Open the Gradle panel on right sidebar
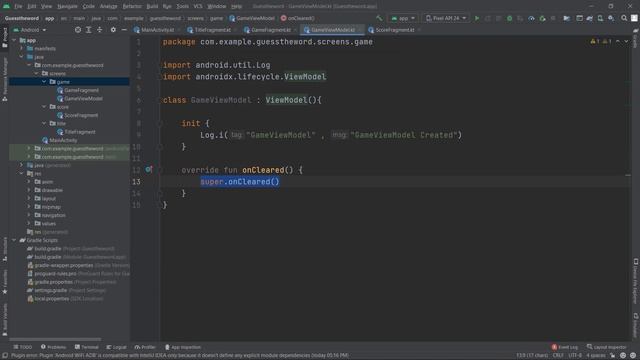This screenshot has width=640, height=360. [636, 38]
